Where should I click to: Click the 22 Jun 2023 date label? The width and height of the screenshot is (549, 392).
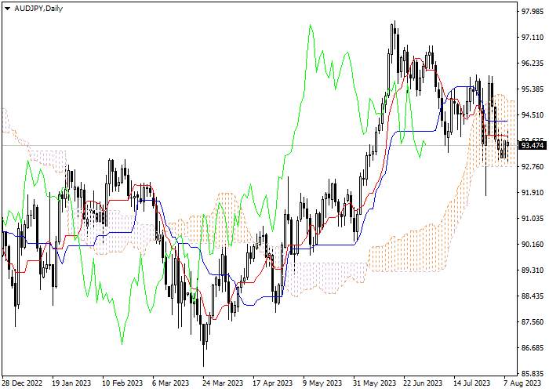point(423,383)
